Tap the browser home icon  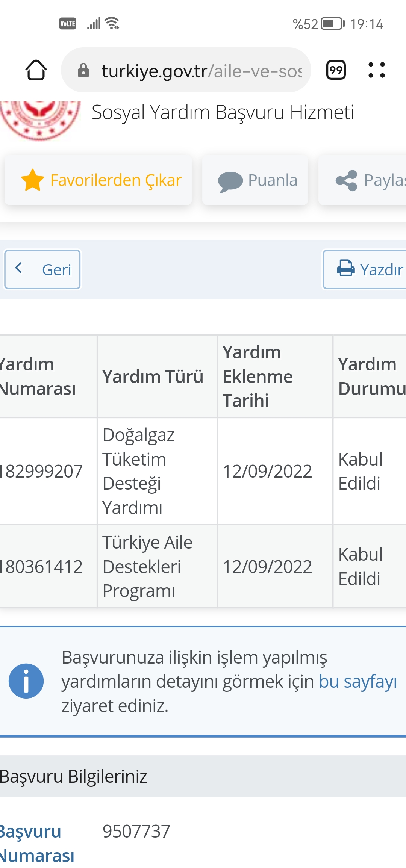point(36,70)
